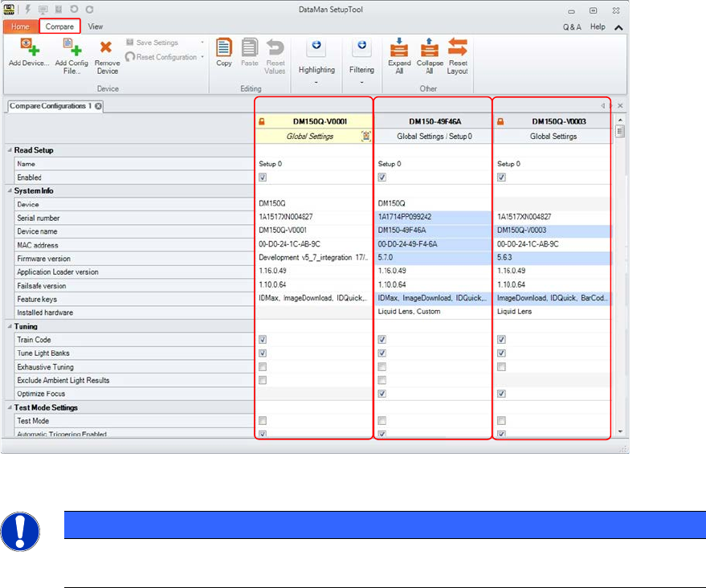706x588 pixels.
Task: Click the Paste icon
Action: (x=250, y=47)
